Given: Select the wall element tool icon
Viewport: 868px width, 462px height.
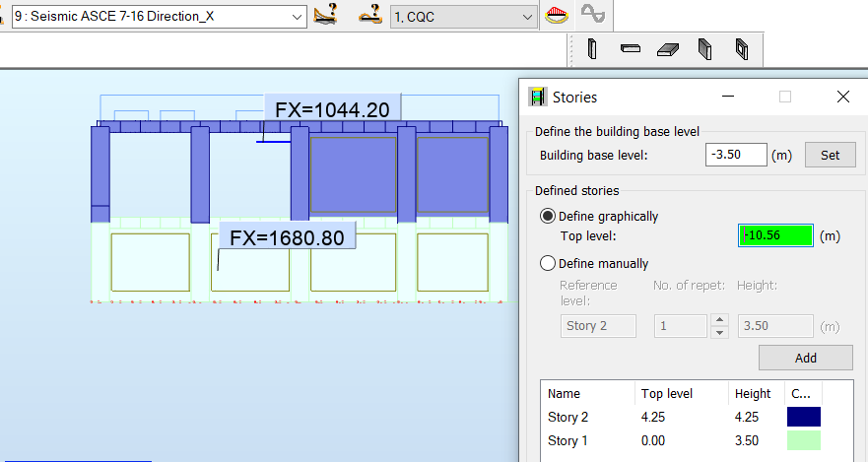Looking at the screenshot, I should 704,49.
